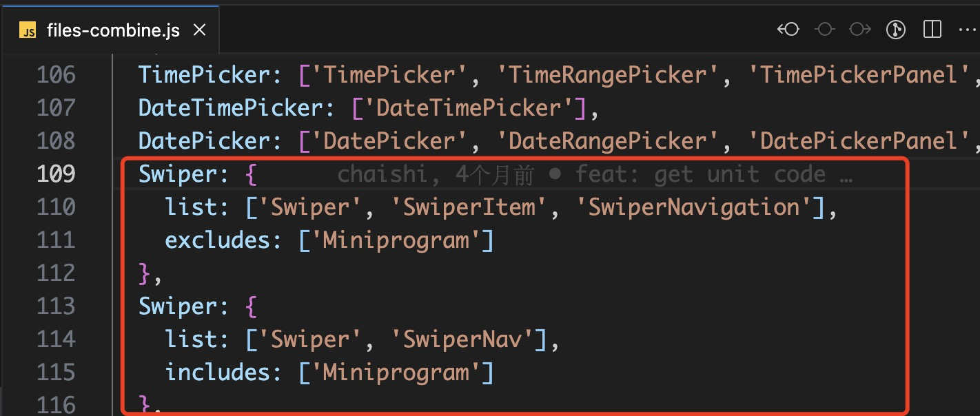Click the Split Editor icon
Viewport: 980px width, 416px height.
[931, 29]
